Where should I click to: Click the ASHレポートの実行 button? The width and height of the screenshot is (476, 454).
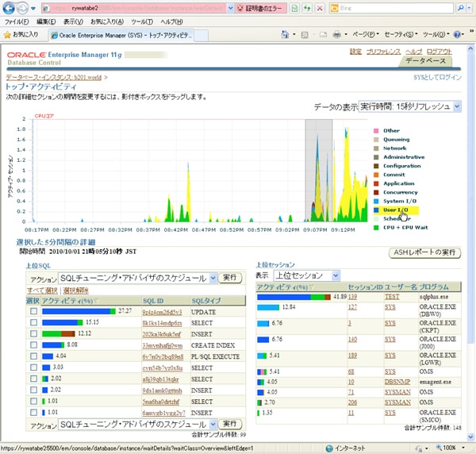425,252
